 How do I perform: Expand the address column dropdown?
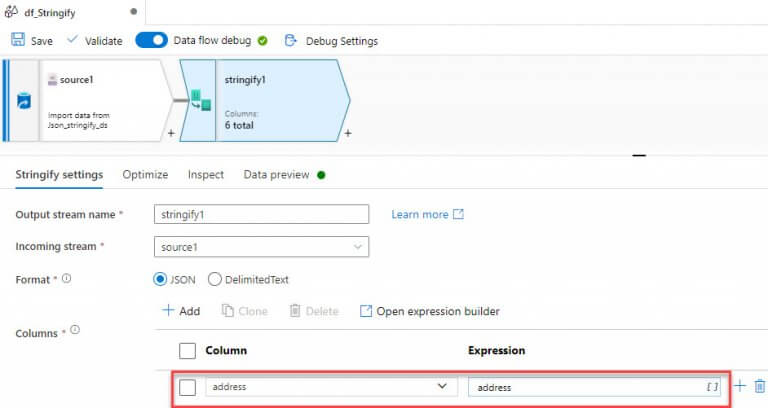tap(442, 386)
